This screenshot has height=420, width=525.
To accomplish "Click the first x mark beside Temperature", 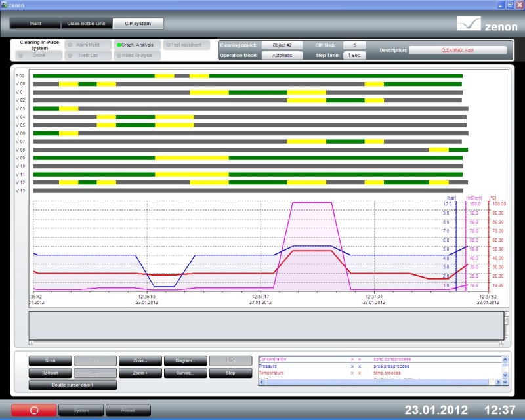I will (352, 373).
